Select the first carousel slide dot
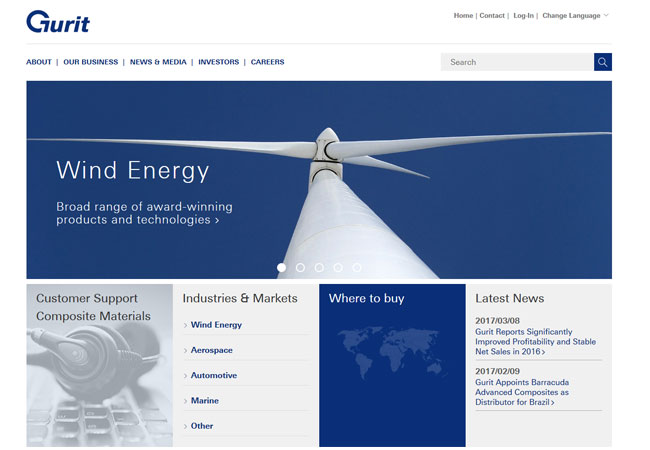Image resolution: width=650 pixels, height=450 pixels. [282, 268]
